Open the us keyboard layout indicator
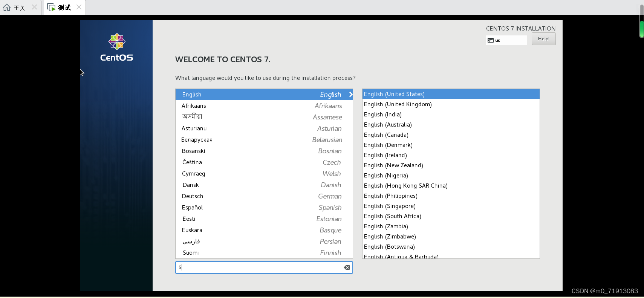This screenshot has width=644, height=298. pyautogui.click(x=506, y=40)
